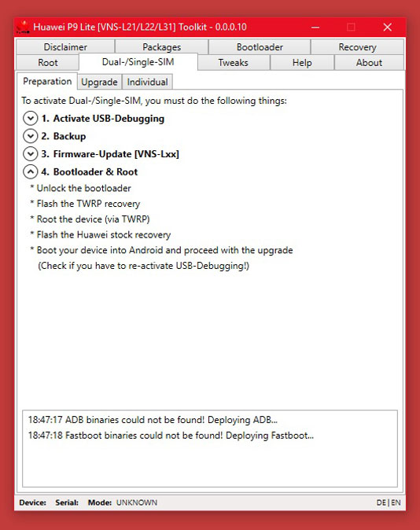Switch to the Packages tab
Image resolution: width=420 pixels, height=530 pixels.
(x=162, y=47)
